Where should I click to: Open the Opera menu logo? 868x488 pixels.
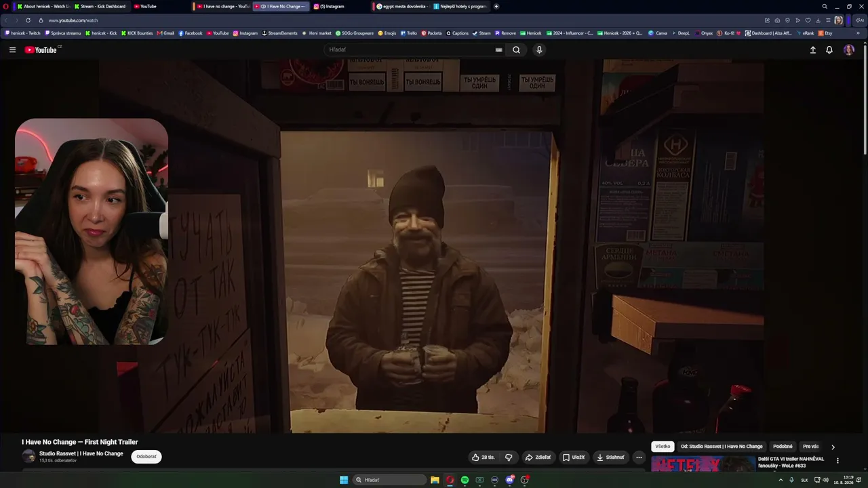click(x=5, y=6)
